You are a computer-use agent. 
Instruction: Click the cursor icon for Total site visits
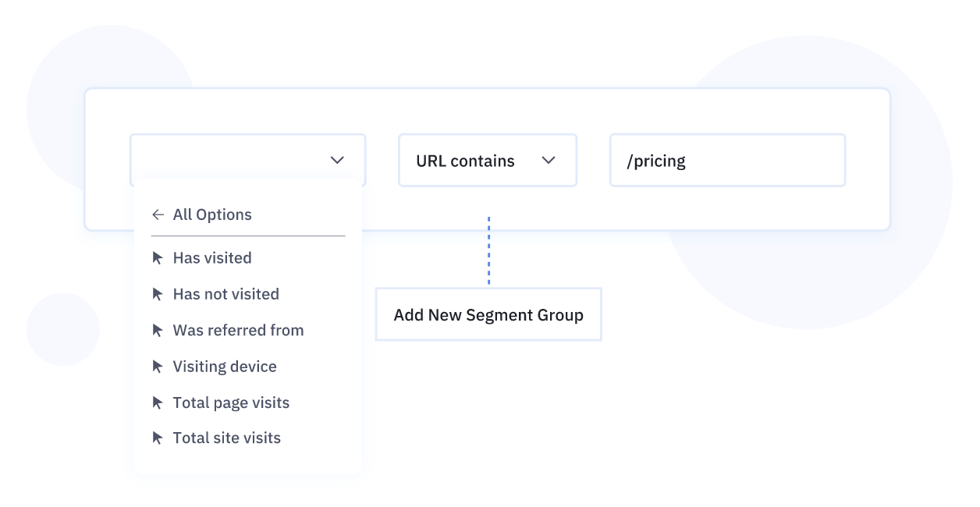[158, 438]
